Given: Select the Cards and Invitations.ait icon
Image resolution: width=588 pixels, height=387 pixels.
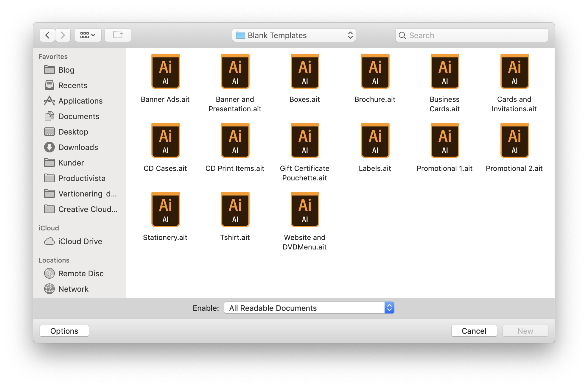Looking at the screenshot, I should (x=514, y=71).
